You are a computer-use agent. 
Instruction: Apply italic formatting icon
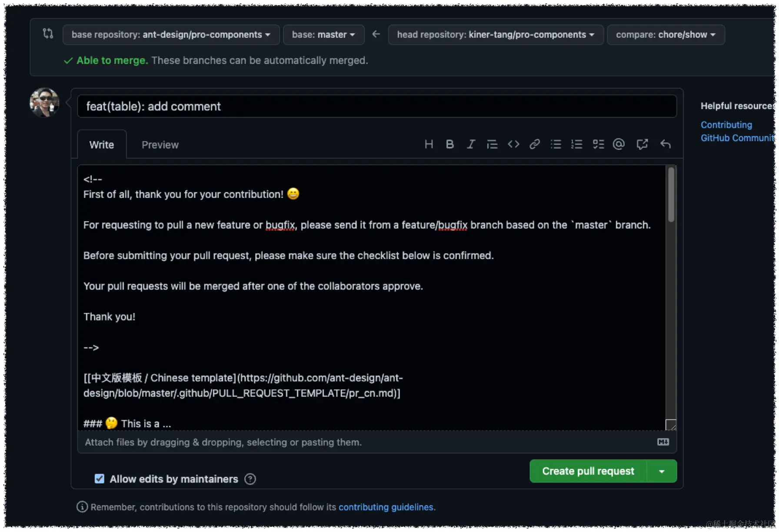471,144
